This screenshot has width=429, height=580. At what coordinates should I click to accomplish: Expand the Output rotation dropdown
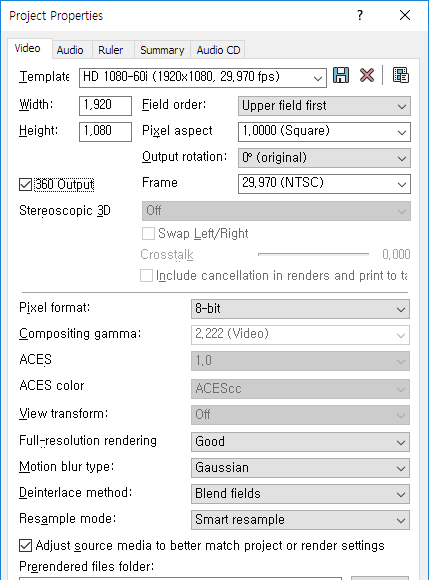[x=324, y=158]
